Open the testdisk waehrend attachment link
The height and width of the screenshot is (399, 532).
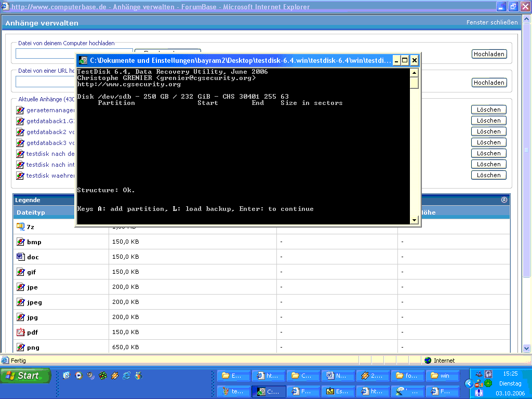click(x=50, y=176)
